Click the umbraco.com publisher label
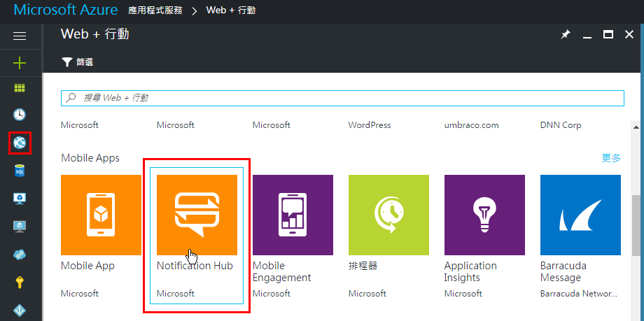This screenshot has width=644, height=321. (472, 124)
